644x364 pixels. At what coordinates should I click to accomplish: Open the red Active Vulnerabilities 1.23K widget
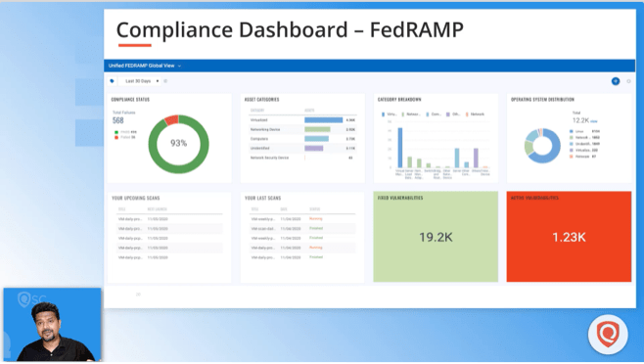[569, 237]
